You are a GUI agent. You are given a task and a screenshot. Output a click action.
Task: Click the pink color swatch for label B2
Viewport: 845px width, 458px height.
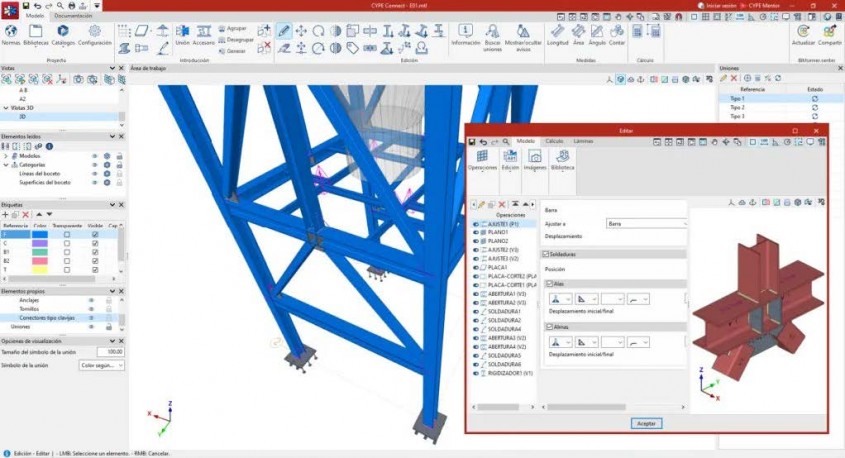click(40, 261)
